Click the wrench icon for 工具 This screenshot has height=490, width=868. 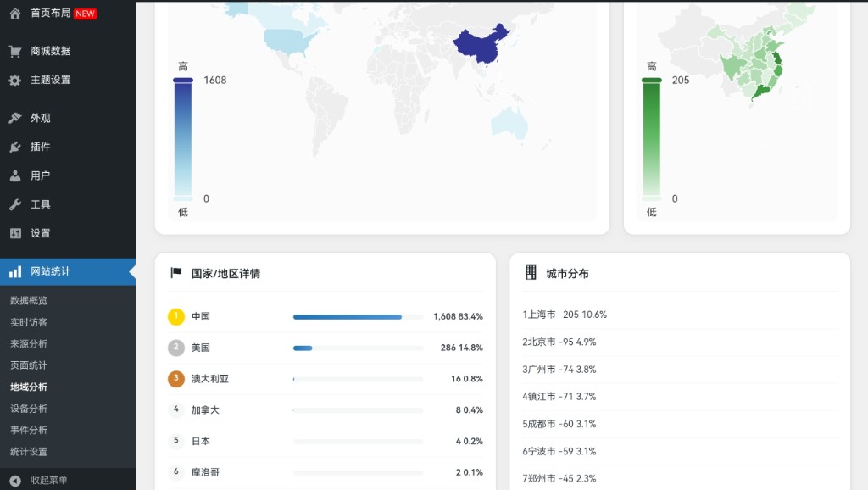15,205
